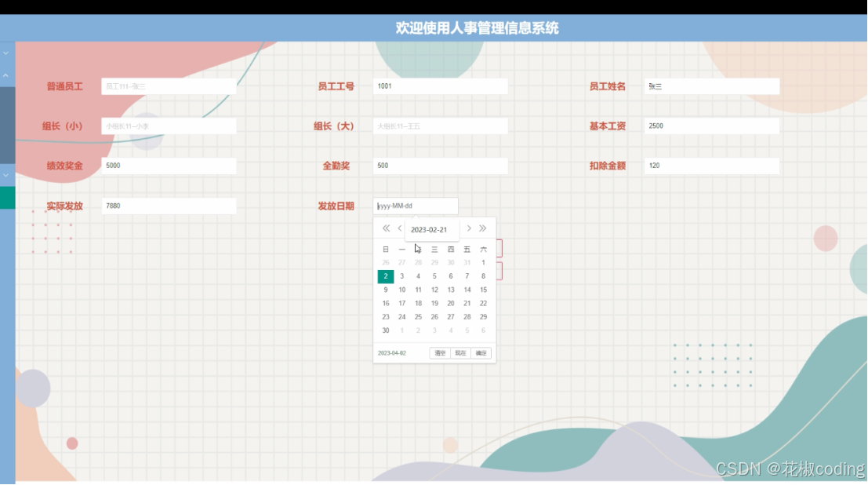Image resolution: width=868 pixels, height=485 pixels.
Task: Pick the non-greyed day 26 in fifth row
Action: coord(434,317)
